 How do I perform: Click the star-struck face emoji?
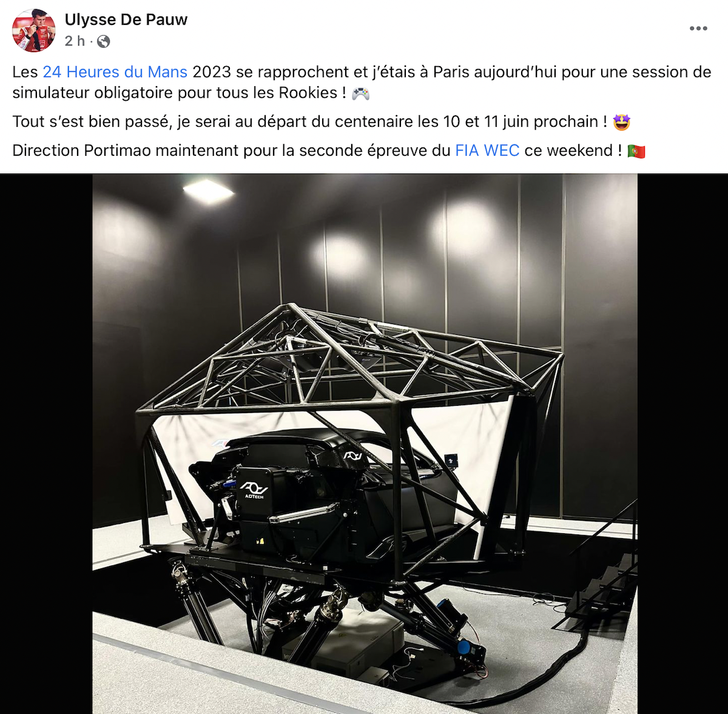(x=621, y=122)
